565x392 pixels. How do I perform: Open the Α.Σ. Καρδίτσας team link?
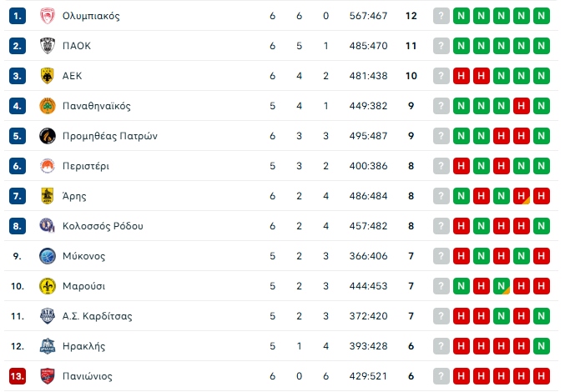pos(97,316)
